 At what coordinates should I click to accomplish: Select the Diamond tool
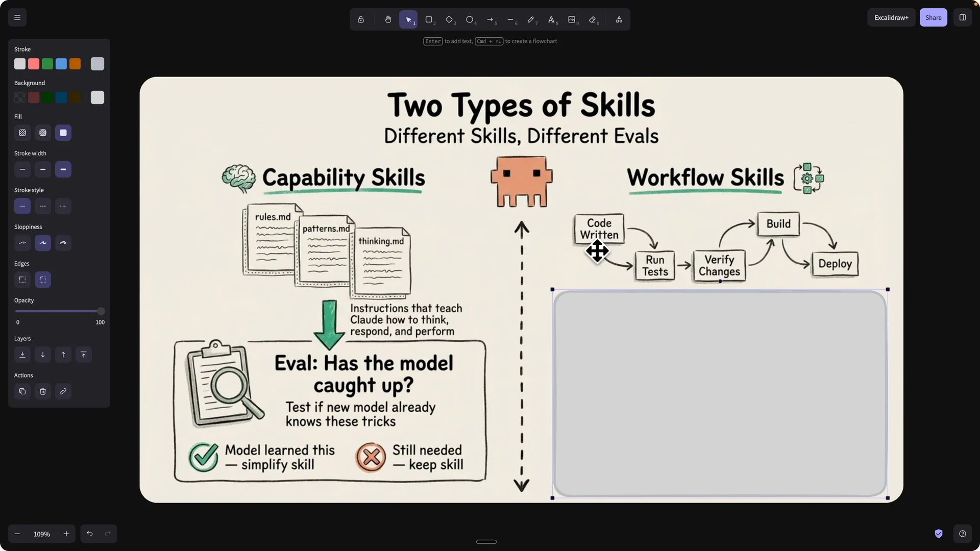[449, 19]
